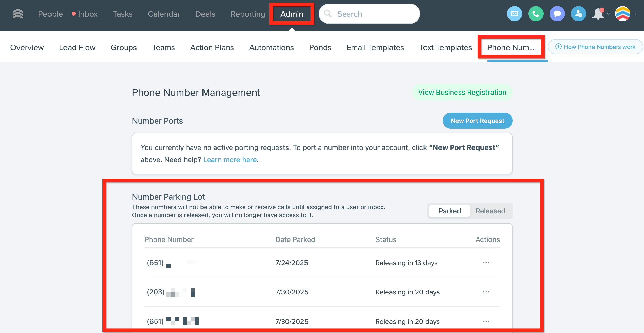Click the New Port Request button

point(477,121)
